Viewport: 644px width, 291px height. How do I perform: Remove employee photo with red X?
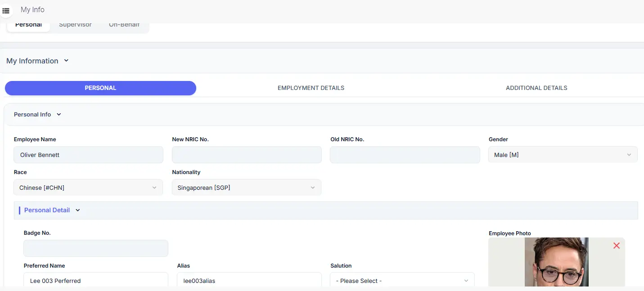(x=617, y=246)
